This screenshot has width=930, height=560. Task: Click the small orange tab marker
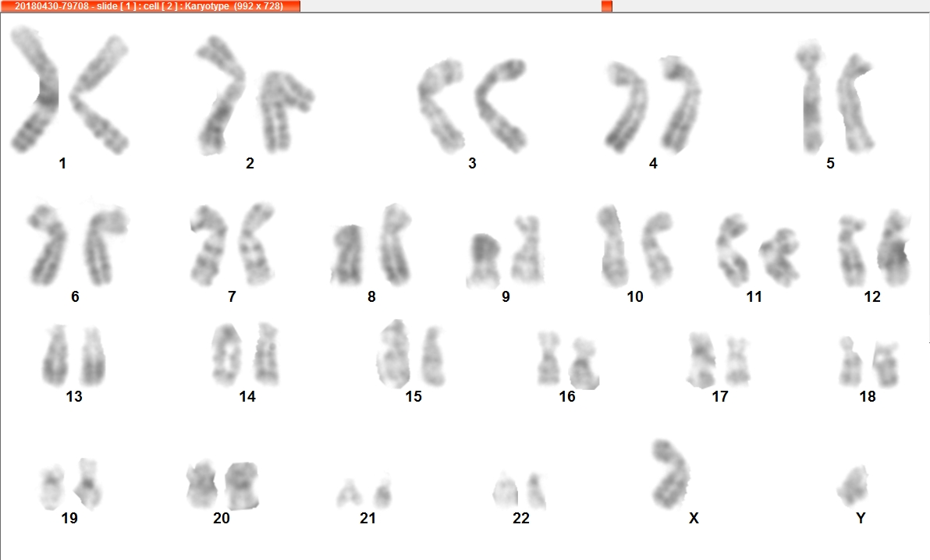(606, 6)
